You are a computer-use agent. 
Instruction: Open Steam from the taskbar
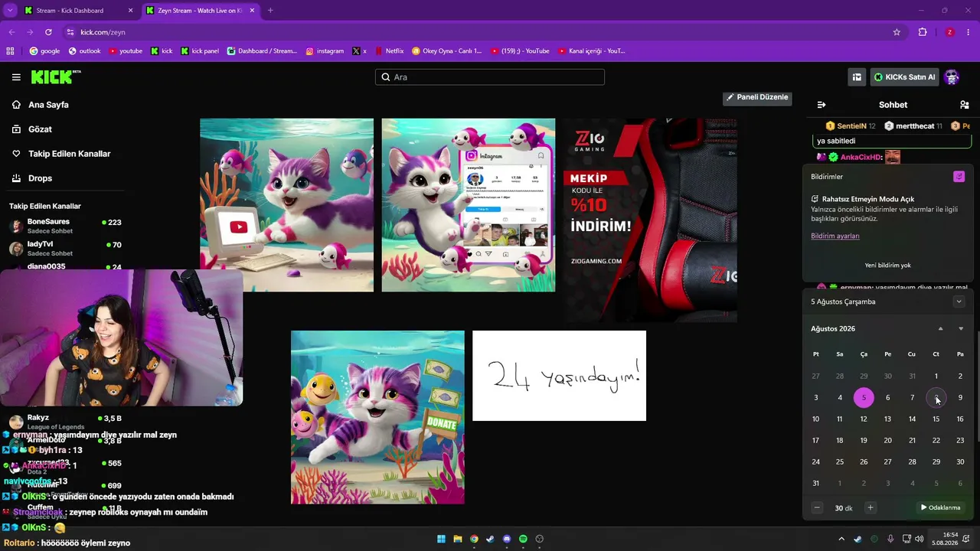click(x=490, y=539)
